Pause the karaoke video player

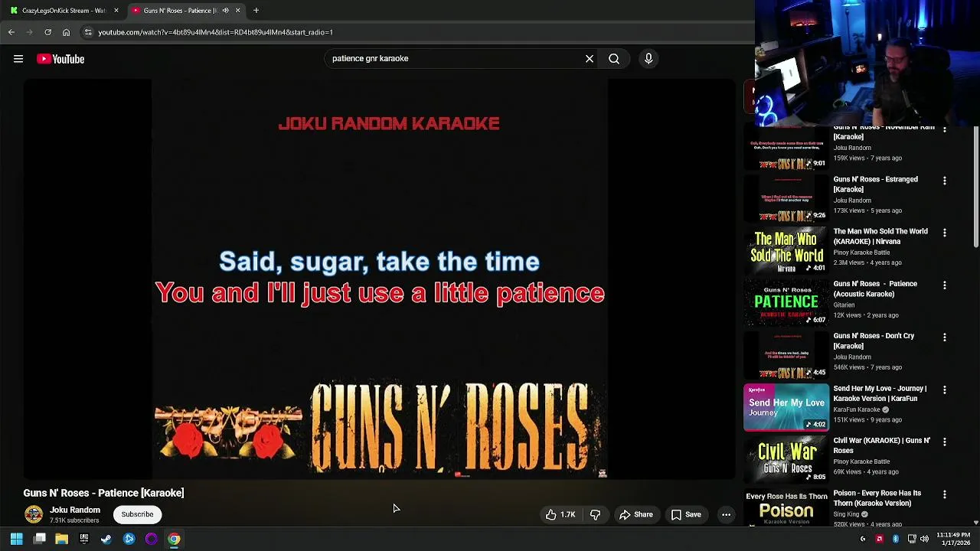tap(379, 279)
